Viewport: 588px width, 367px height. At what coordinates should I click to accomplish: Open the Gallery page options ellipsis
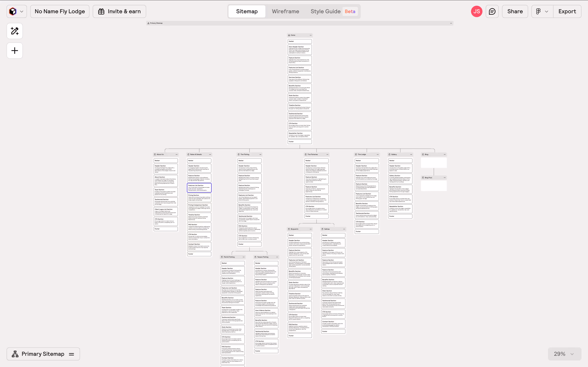pos(411,154)
